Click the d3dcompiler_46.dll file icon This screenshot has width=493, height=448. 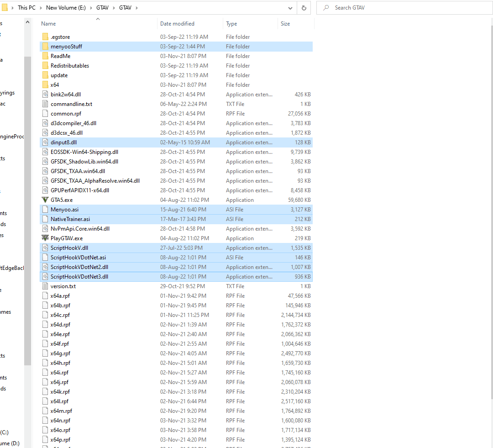coord(45,123)
